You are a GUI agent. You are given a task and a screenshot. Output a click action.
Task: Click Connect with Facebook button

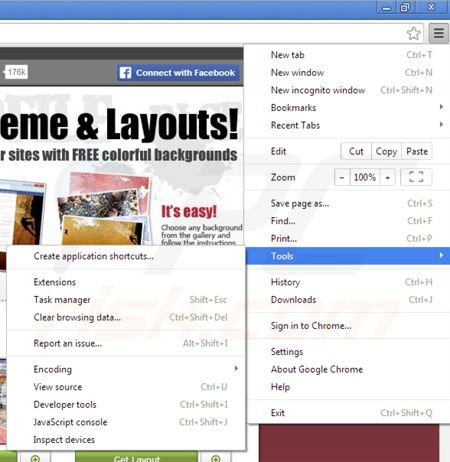(178, 73)
